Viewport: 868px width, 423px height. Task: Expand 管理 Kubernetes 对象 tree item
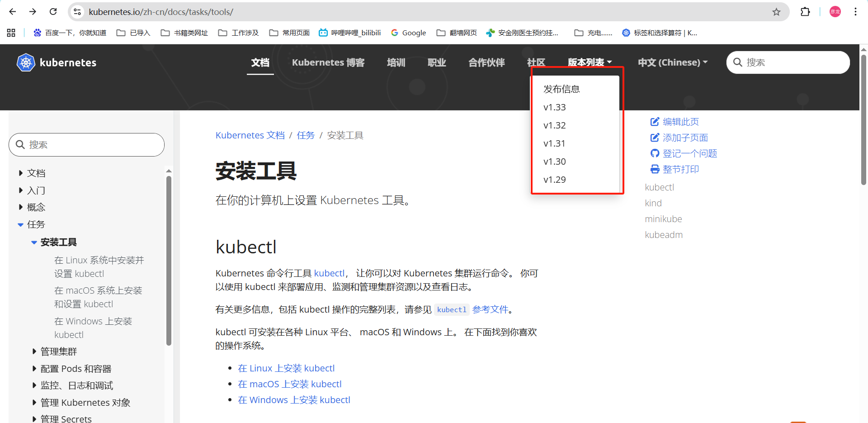(34, 402)
